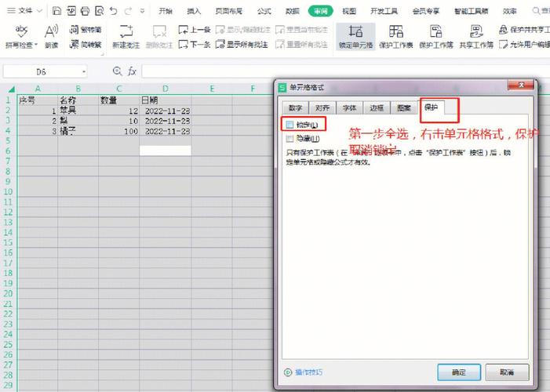This screenshot has width=550, height=392.
Task: Select column A header
Action: click(x=38, y=89)
